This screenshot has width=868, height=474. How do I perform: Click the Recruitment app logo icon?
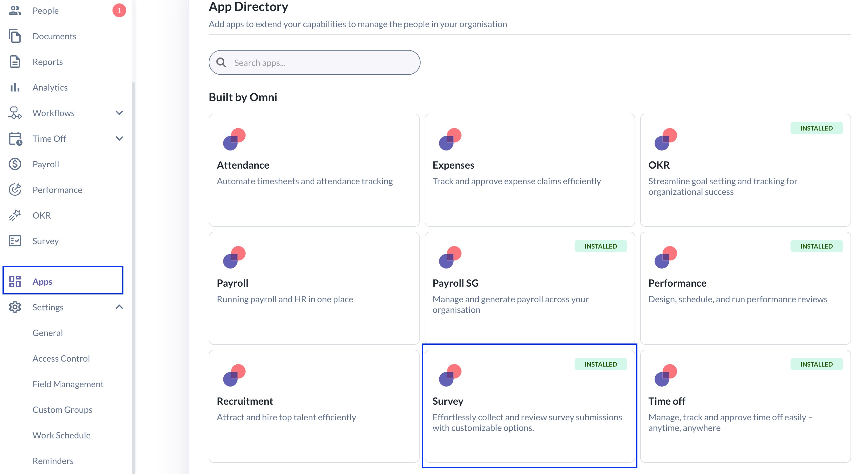[234, 375]
